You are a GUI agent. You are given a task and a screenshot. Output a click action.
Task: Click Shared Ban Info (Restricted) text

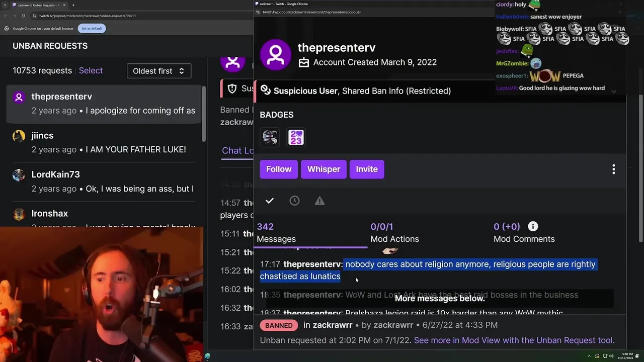(x=396, y=91)
